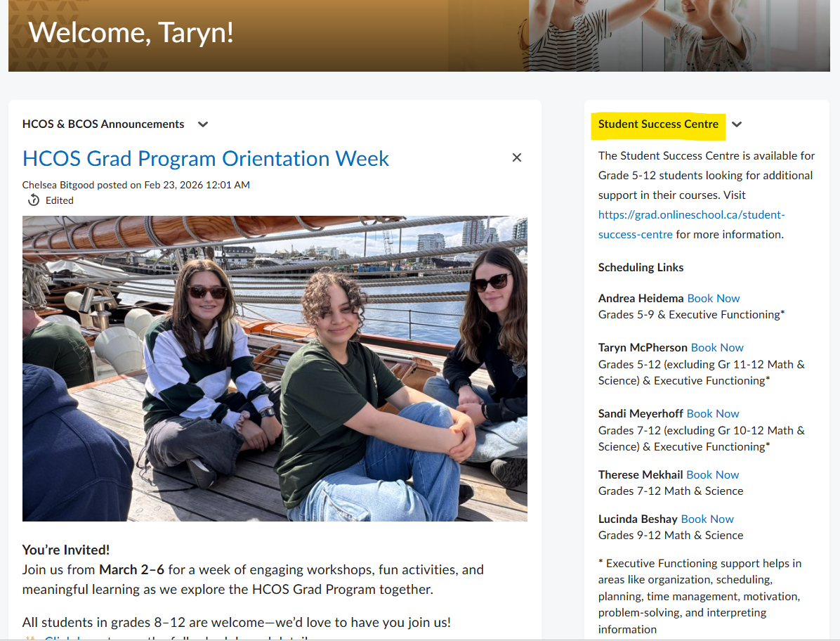Book Now with Andrea Heidema
840x641 pixels.
click(713, 298)
